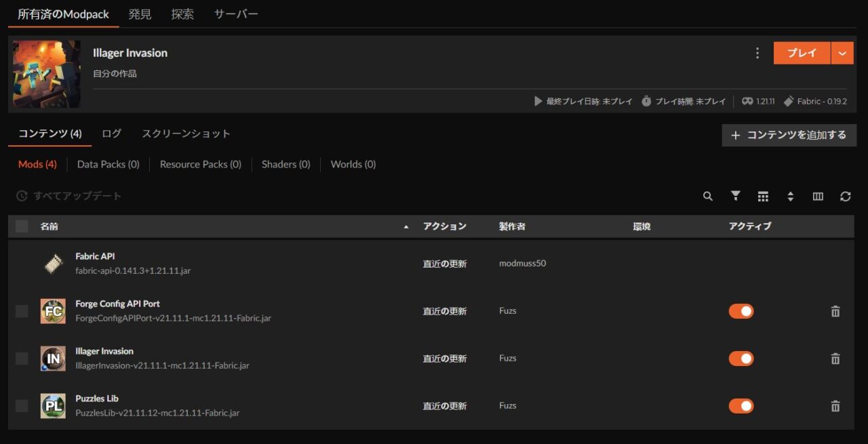
Task: Select the 所有済のModpack menu item
Action: coord(62,14)
